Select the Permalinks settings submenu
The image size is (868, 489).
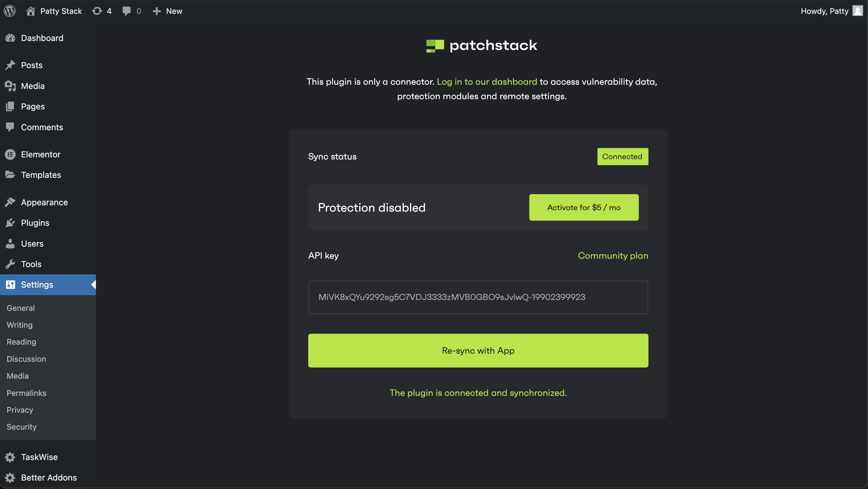[26, 393]
